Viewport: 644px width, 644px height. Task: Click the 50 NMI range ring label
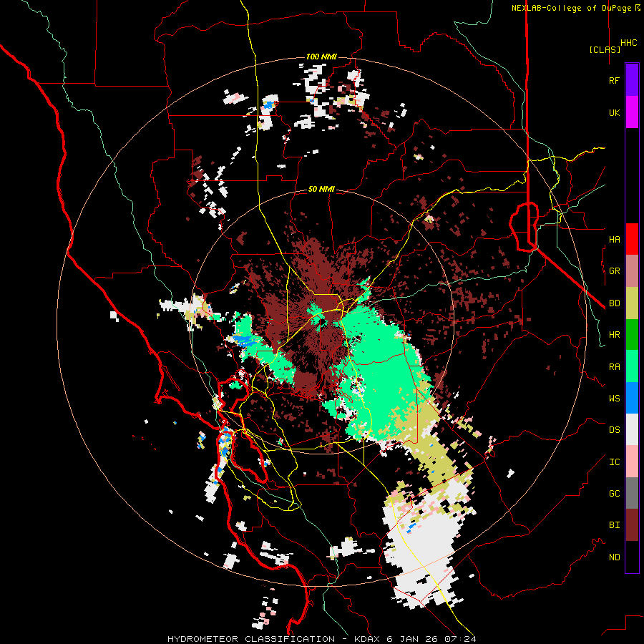[321, 190]
